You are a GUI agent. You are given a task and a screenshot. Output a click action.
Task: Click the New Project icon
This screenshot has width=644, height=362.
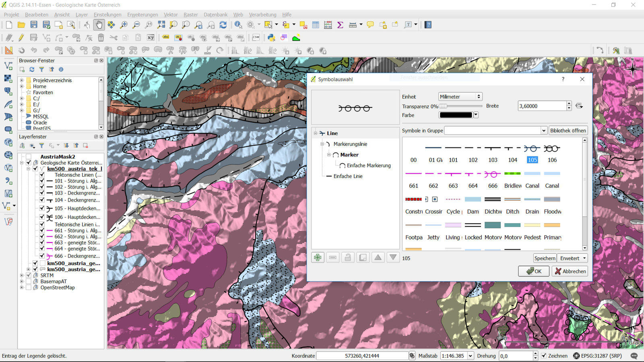9,25
